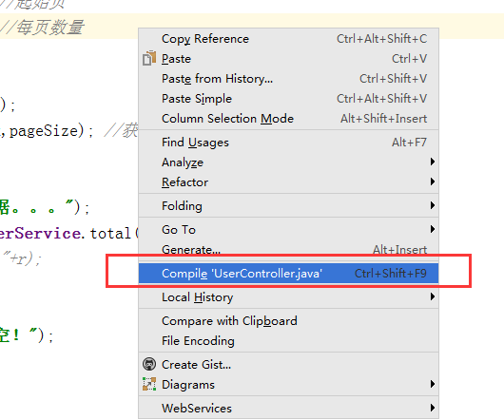Click the total method call in code
504x420 pixels.
click(110, 234)
